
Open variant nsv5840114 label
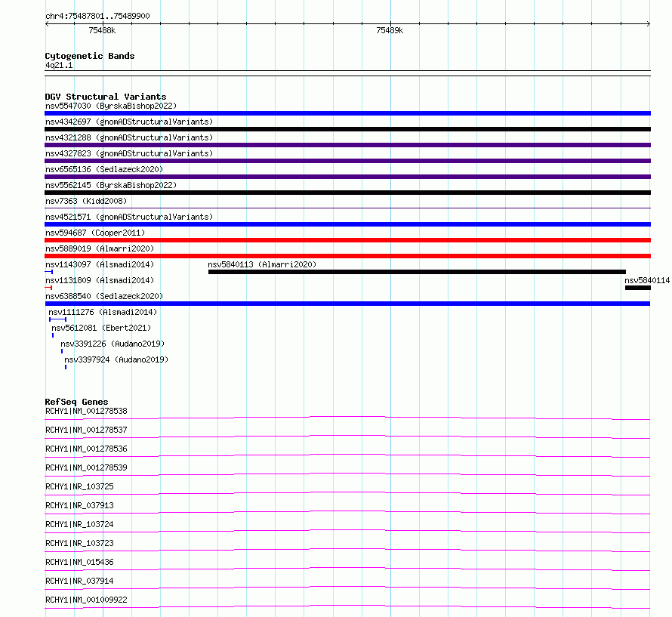click(647, 280)
